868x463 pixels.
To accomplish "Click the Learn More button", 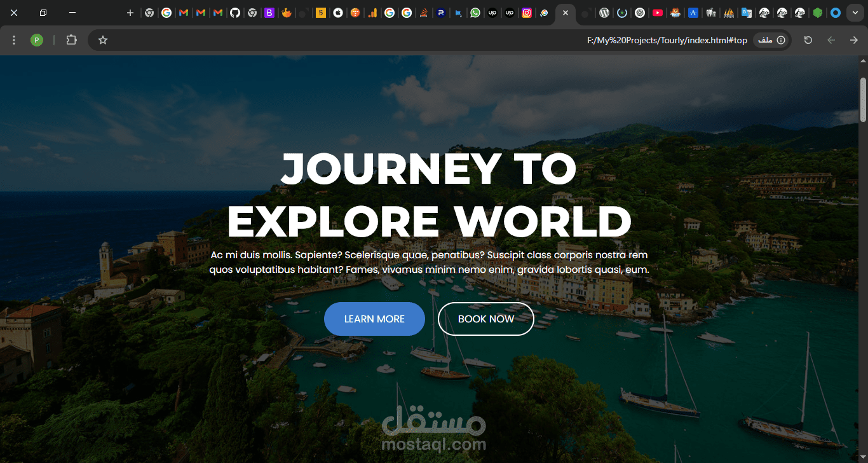I will pyautogui.click(x=374, y=319).
